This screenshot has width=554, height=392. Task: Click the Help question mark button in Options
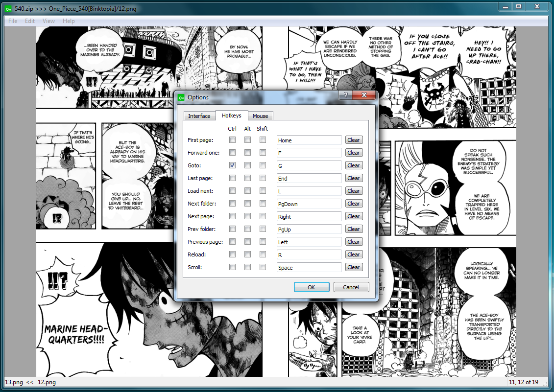(345, 94)
